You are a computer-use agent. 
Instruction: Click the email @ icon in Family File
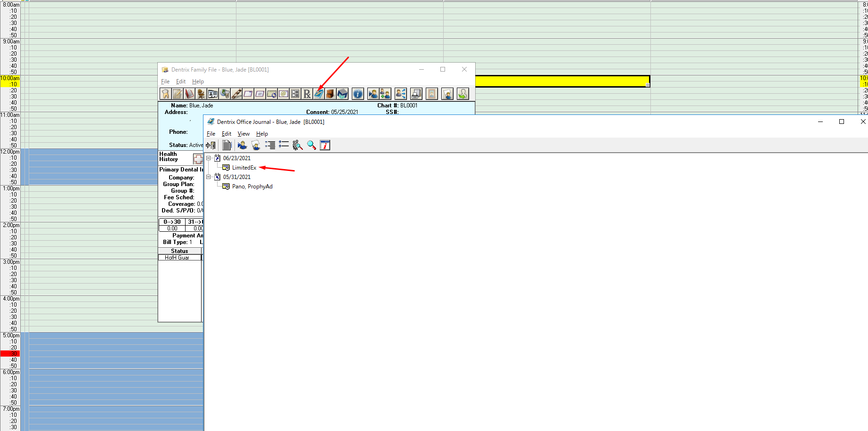284,94
